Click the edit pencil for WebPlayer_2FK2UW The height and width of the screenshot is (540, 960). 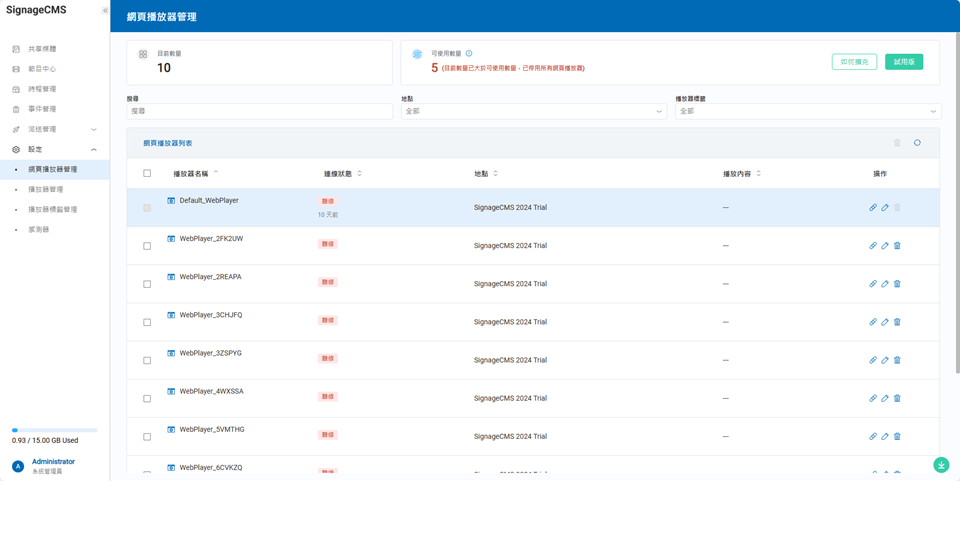pos(885,246)
